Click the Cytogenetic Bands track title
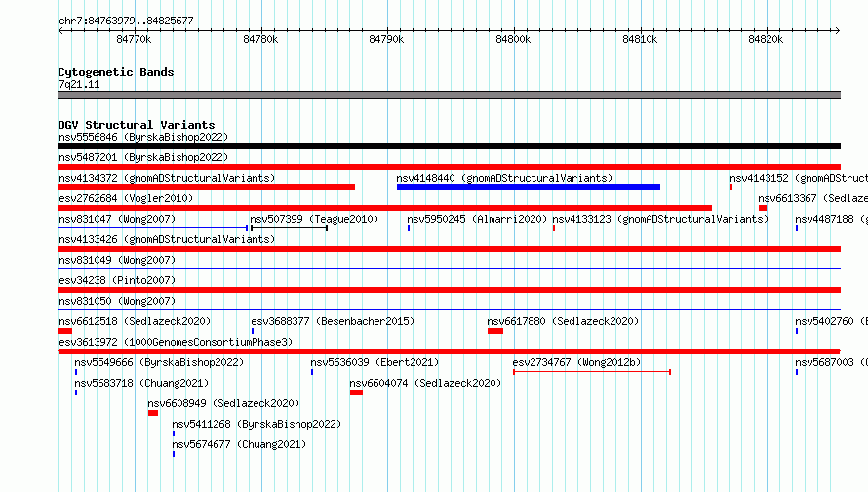The height and width of the screenshot is (492, 868). pyautogui.click(x=116, y=72)
